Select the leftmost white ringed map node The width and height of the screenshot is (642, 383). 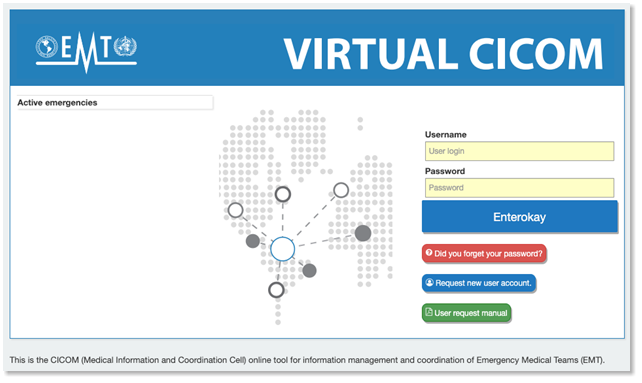[235, 210]
